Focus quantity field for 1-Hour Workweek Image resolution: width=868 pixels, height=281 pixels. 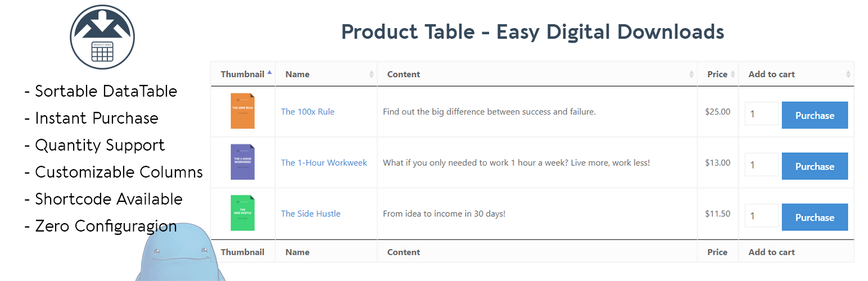(761, 165)
